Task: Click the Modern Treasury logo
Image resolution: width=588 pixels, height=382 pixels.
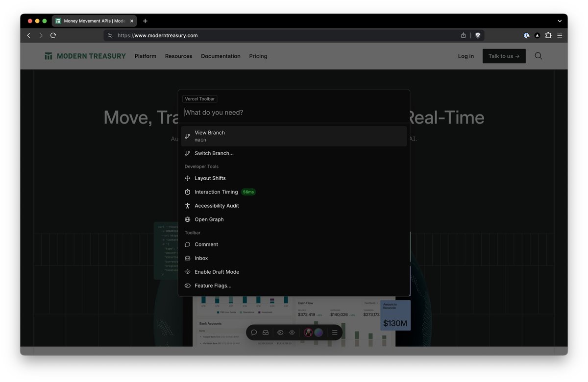Action: 85,56
